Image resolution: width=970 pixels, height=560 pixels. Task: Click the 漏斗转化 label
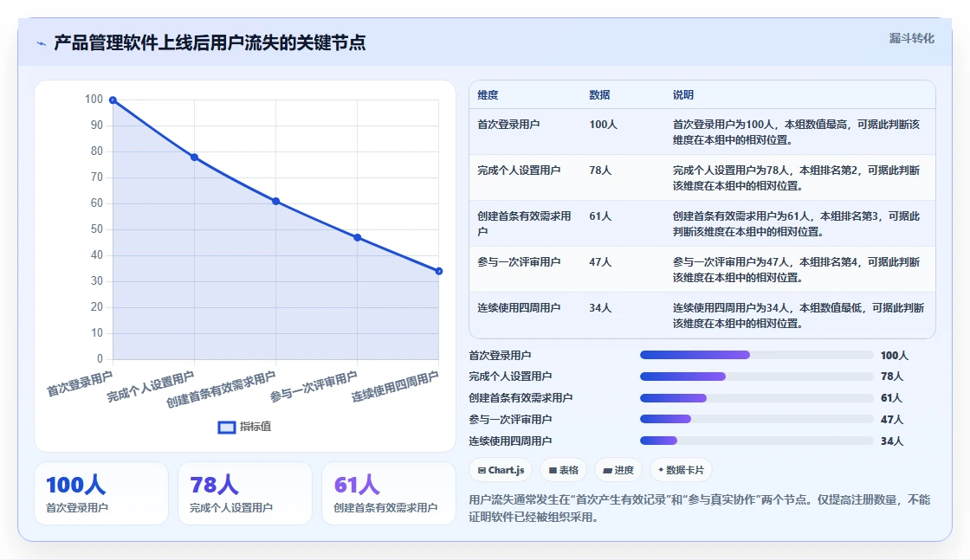[911, 38]
